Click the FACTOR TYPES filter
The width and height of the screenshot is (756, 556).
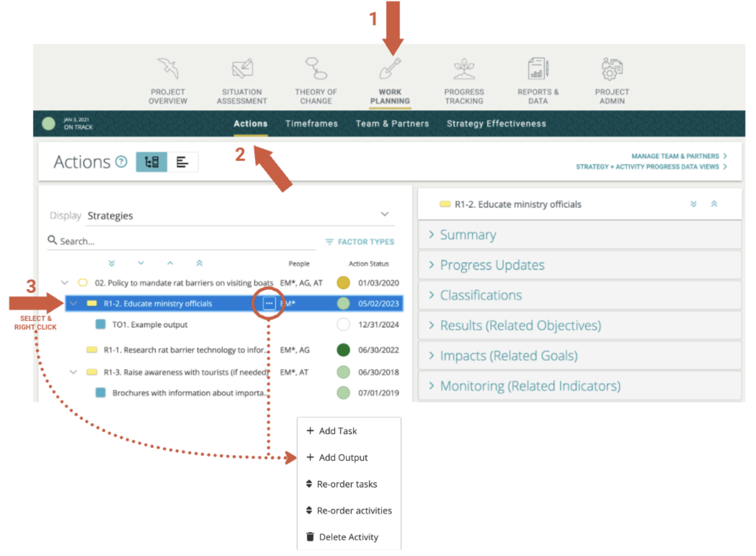click(360, 242)
